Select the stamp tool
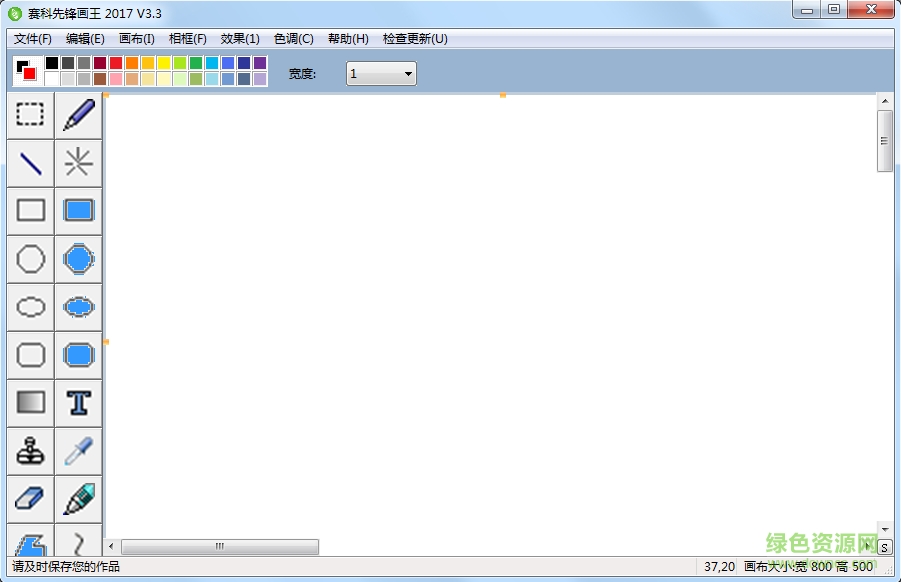 pos(31,451)
